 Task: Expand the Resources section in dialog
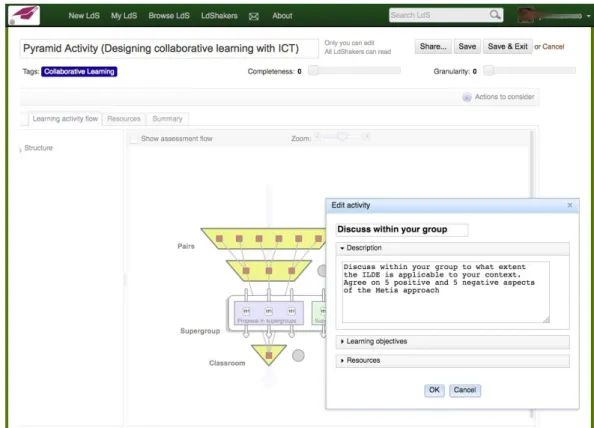click(x=452, y=361)
